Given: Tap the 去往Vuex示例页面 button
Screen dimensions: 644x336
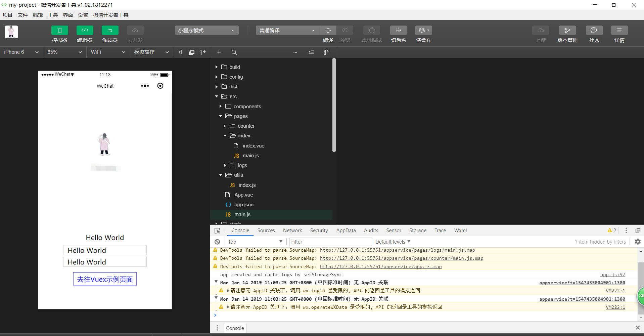Looking at the screenshot, I should click(105, 279).
